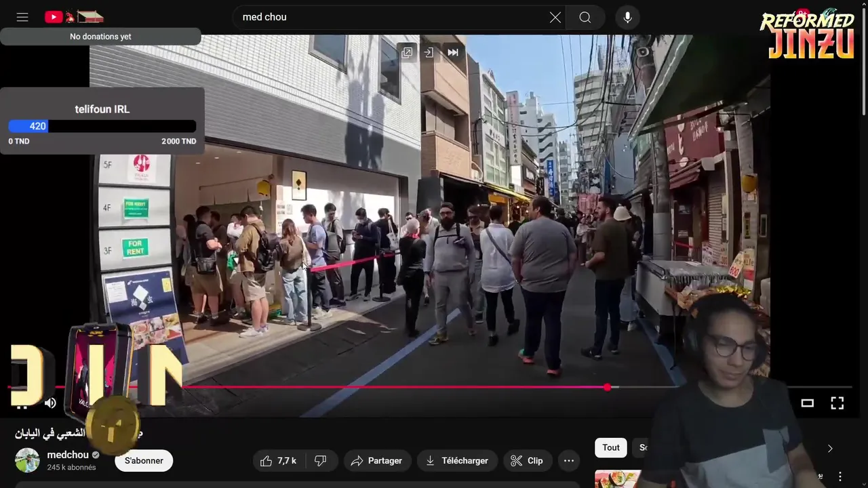
Task: Click the page vertical scrollbar
Action: 864,61
